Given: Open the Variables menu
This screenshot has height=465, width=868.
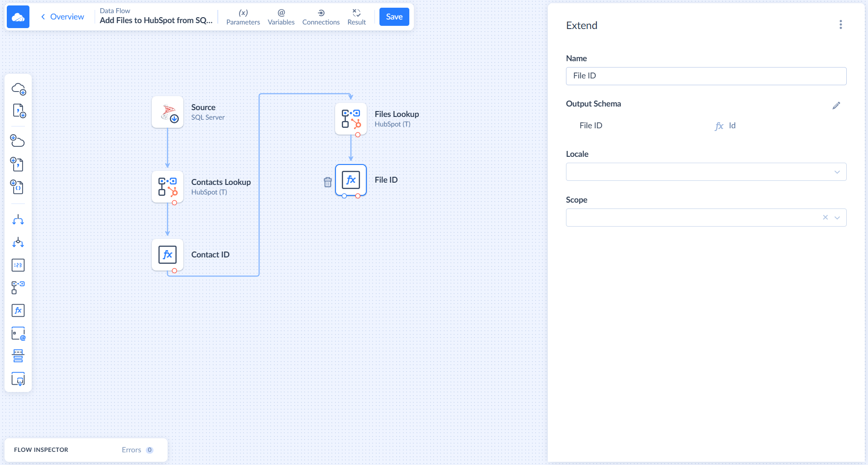Looking at the screenshot, I should click(281, 17).
